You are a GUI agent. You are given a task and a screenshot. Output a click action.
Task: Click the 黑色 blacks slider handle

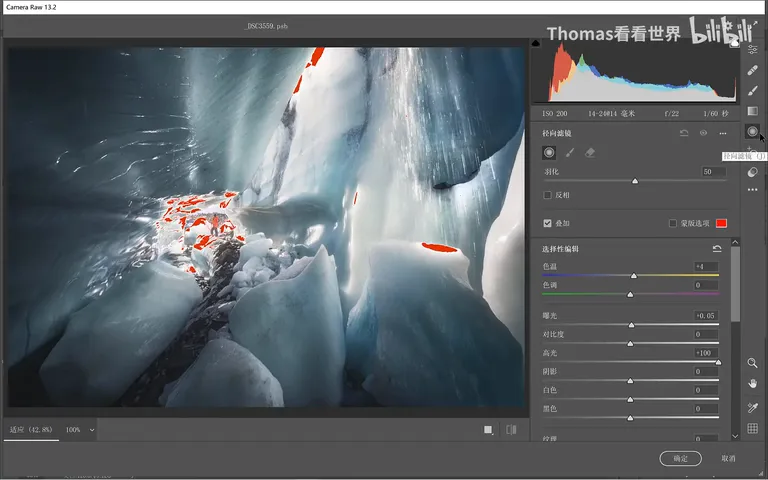(x=630, y=418)
